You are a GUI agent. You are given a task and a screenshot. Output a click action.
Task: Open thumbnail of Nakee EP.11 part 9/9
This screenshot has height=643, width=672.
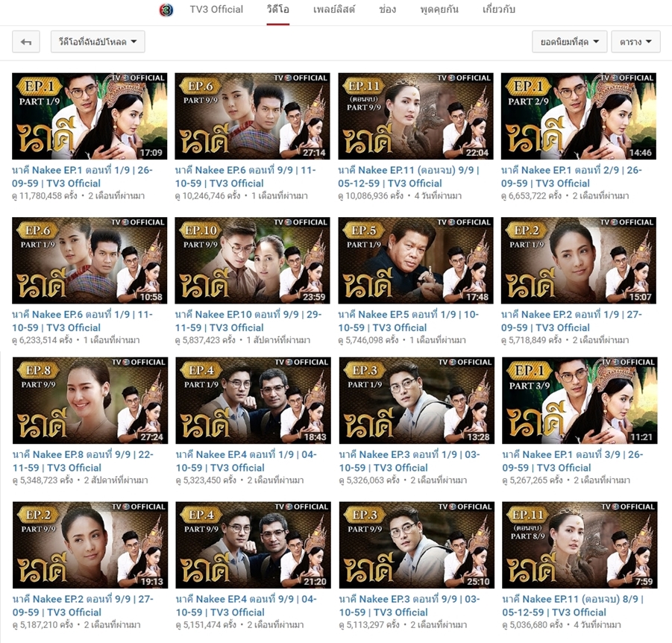(x=415, y=116)
